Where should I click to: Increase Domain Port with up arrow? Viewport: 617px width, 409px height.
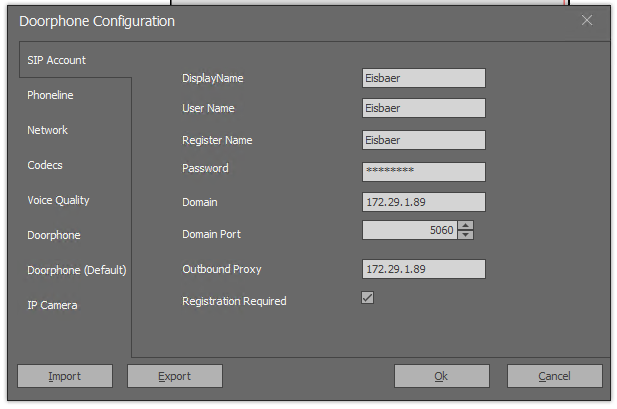click(x=466, y=226)
